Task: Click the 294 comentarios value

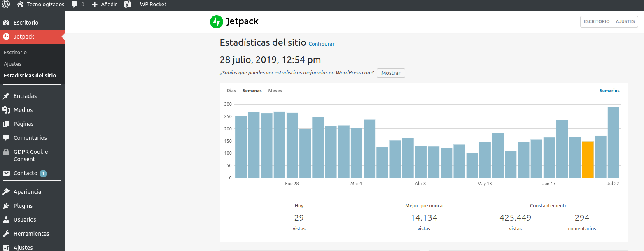Action: tap(582, 218)
